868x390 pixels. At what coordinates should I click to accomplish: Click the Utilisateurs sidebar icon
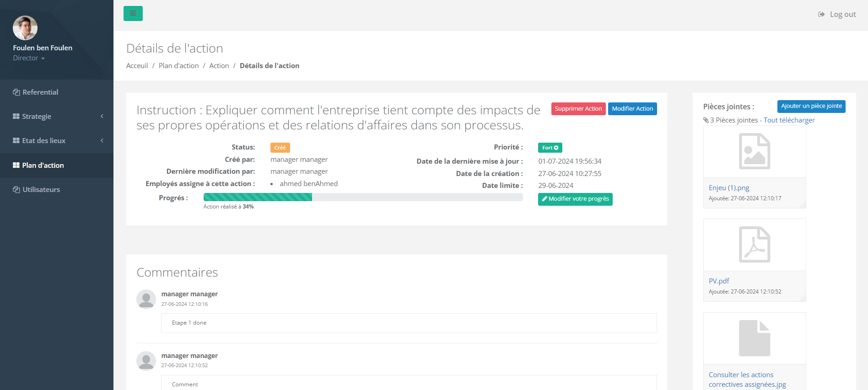[x=16, y=190]
